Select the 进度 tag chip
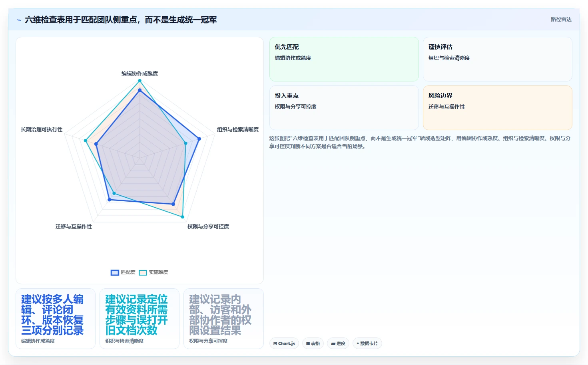 tap(338, 343)
